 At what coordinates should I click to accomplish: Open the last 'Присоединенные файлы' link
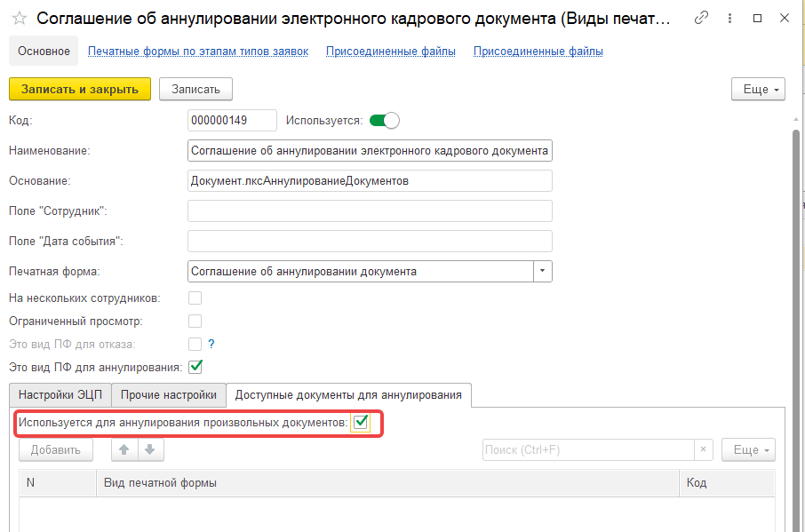538,52
